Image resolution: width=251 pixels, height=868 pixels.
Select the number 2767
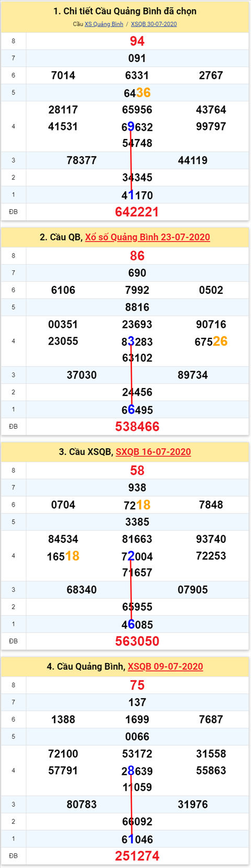(x=211, y=75)
